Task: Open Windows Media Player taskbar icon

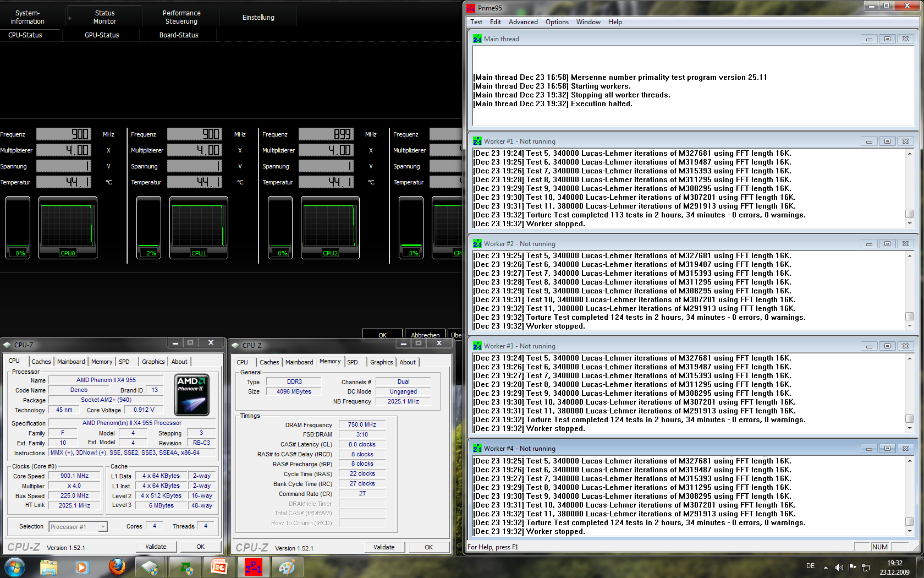Action: pyautogui.click(x=82, y=566)
